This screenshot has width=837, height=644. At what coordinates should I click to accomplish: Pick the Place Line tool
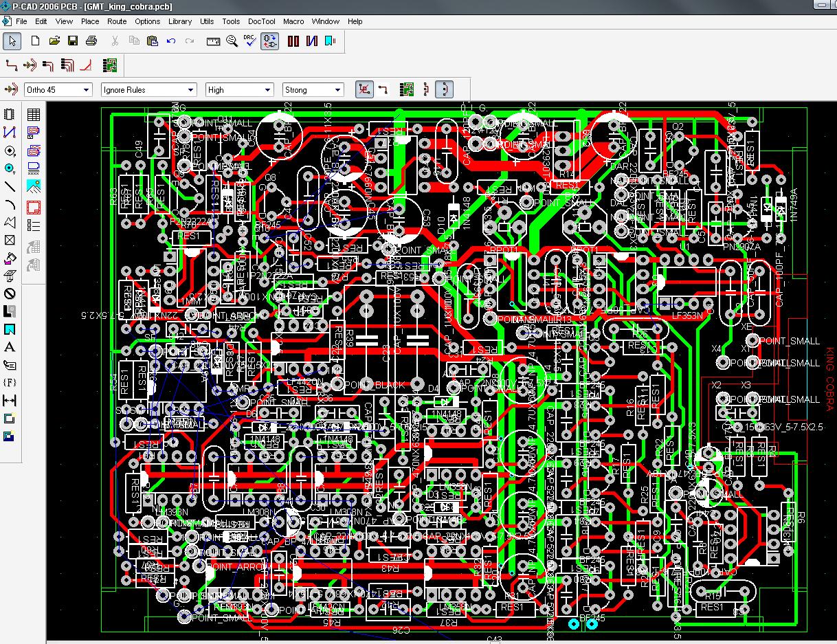[10, 186]
